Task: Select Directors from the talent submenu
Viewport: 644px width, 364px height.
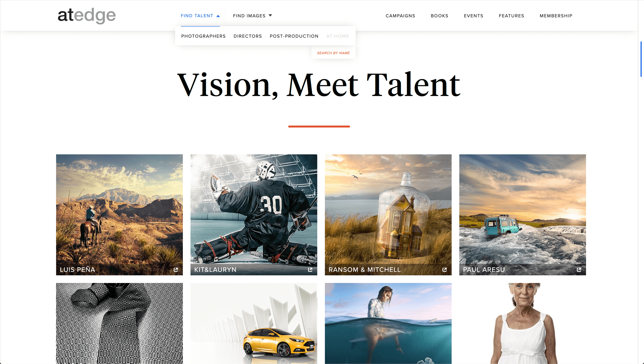Action: click(248, 36)
